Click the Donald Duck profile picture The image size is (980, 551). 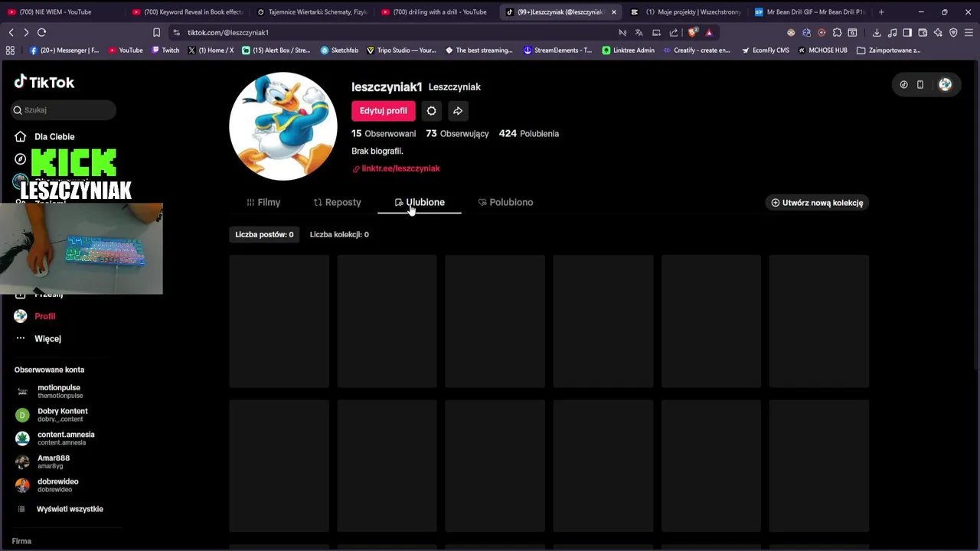283,126
